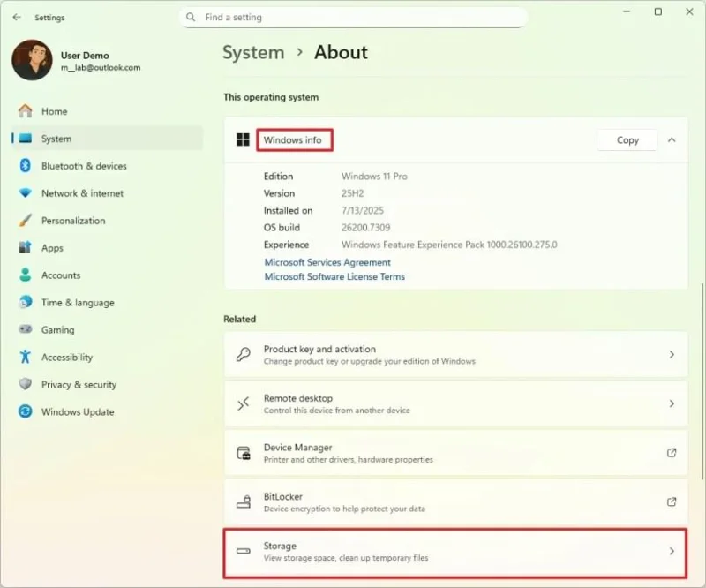This screenshot has width=706, height=588.
Task: Click the m_lab@outlook.com email text
Action: click(x=101, y=68)
